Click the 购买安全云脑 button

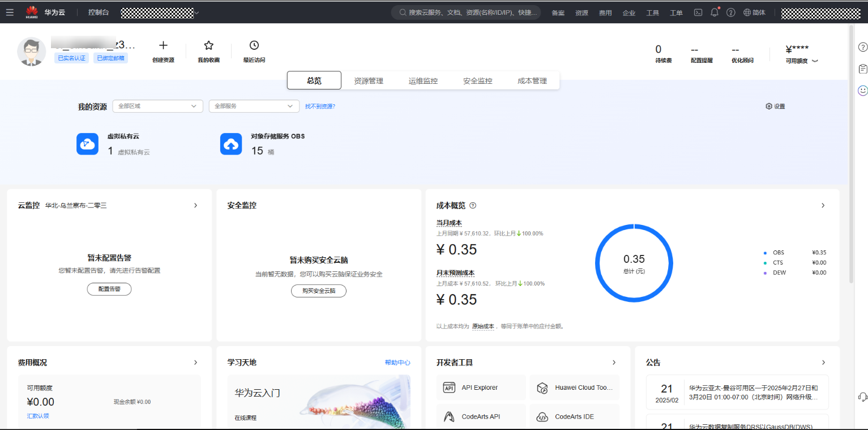click(x=319, y=291)
